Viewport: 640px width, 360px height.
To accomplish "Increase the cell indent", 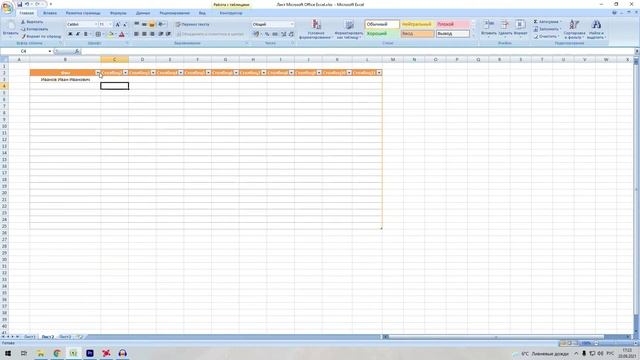I will click(x=168, y=34).
